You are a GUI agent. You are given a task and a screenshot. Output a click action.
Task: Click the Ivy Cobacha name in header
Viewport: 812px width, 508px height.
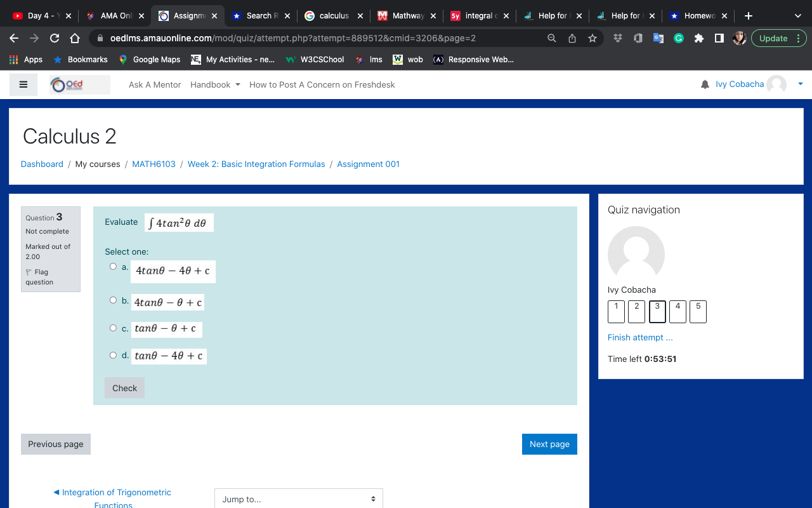(x=740, y=84)
